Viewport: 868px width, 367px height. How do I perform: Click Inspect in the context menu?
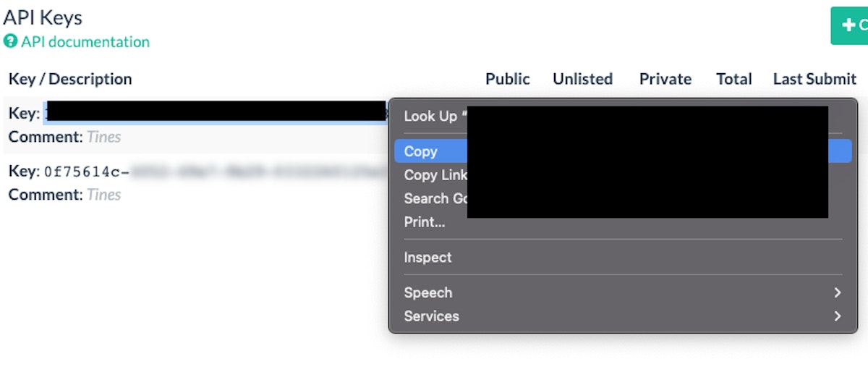[427, 258]
